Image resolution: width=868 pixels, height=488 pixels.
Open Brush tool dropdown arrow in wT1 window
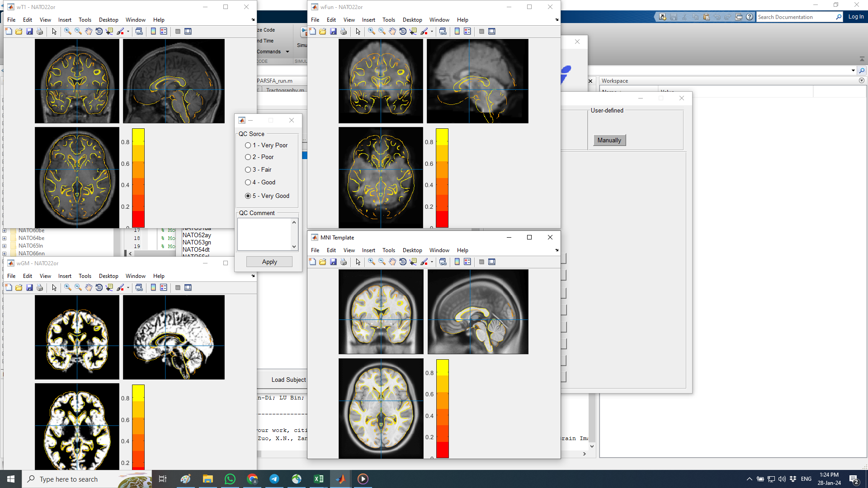tap(128, 32)
